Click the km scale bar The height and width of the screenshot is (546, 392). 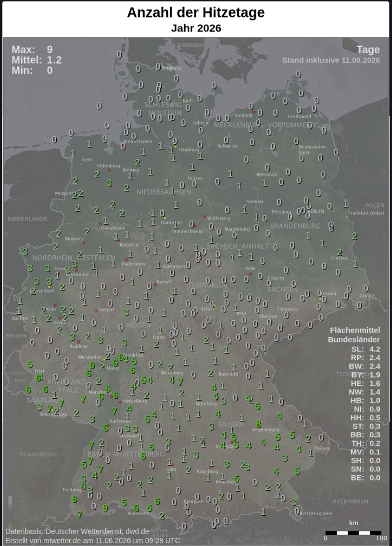(353, 533)
